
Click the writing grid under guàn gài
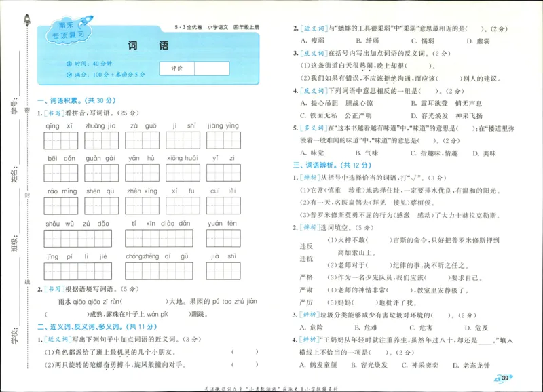click(x=101, y=173)
